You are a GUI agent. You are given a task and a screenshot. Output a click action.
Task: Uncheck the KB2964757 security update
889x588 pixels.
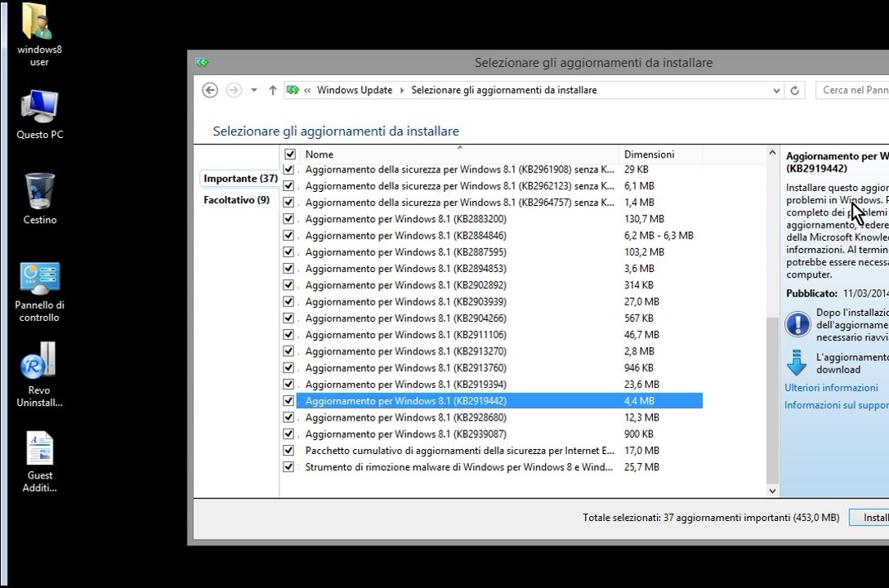point(288,203)
